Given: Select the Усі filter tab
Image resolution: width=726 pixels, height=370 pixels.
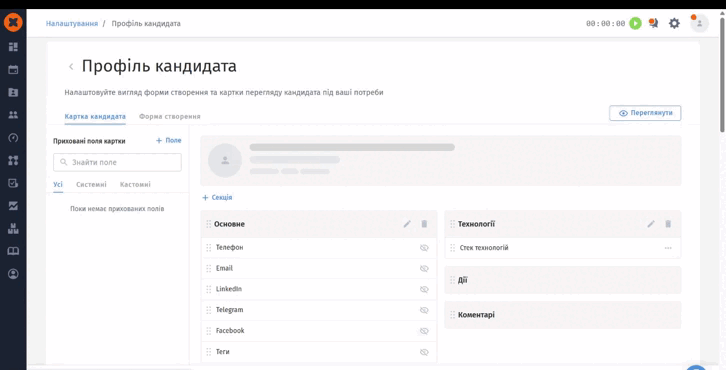Looking at the screenshot, I should click(x=58, y=184).
